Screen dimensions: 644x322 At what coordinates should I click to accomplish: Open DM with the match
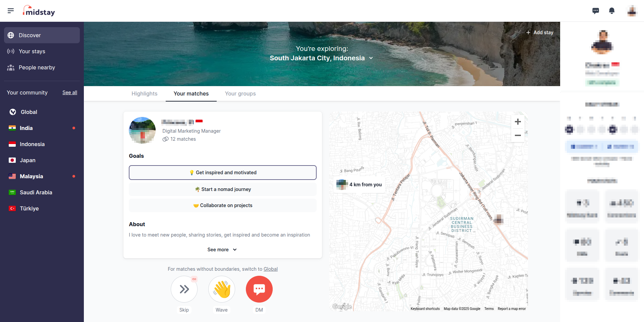tap(259, 289)
